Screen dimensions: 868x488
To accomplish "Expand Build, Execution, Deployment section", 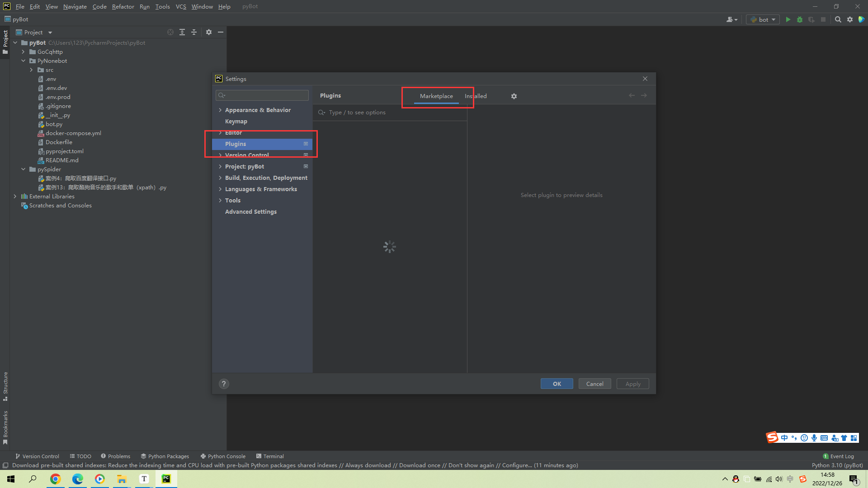I will click(220, 178).
